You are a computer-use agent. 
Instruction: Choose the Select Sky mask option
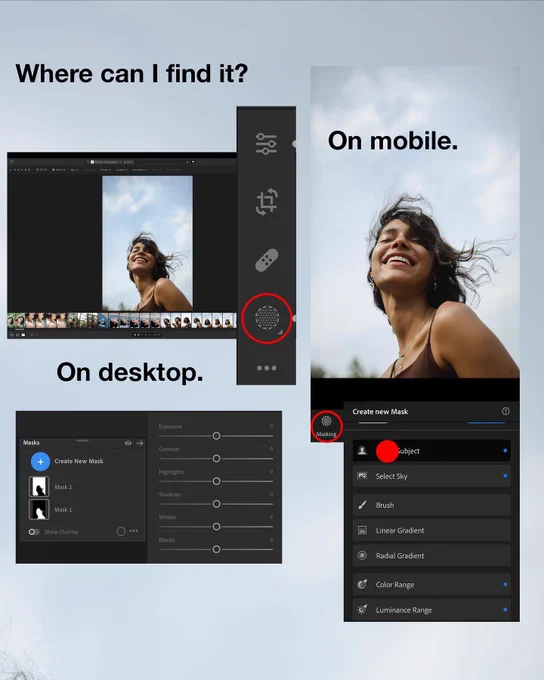432,476
